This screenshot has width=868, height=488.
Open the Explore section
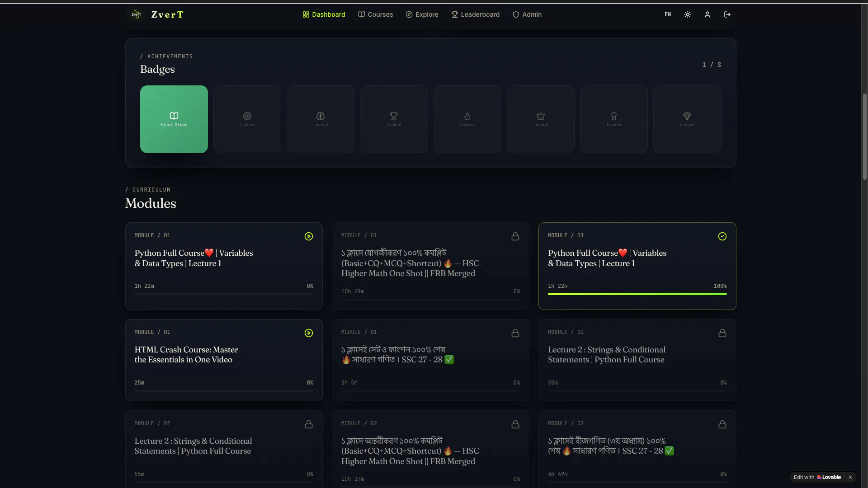coord(422,14)
